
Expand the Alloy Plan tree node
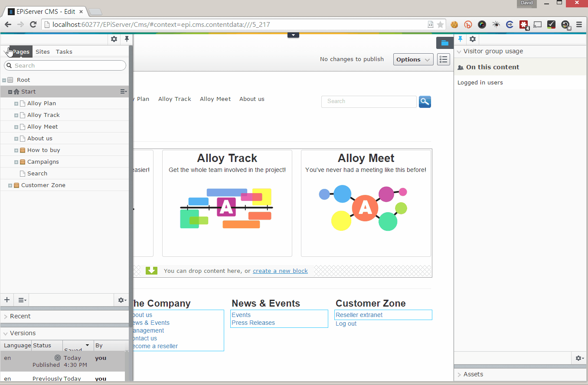pyautogui.click(x=16, y=104)
